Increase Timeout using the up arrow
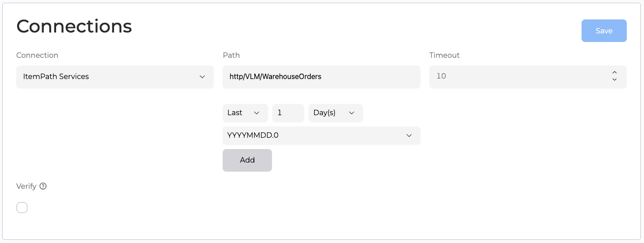The height and width of the screenshot is (243, 644). click(614, 73)
